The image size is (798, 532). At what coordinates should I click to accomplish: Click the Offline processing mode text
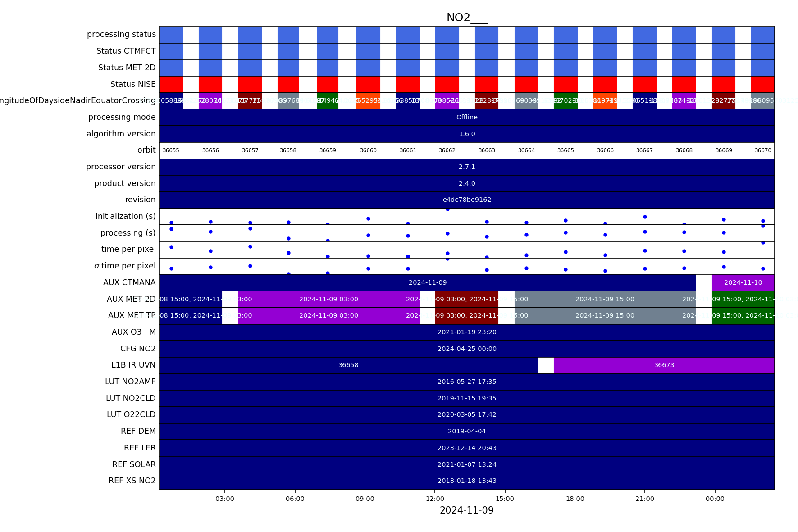pos(466,117)
